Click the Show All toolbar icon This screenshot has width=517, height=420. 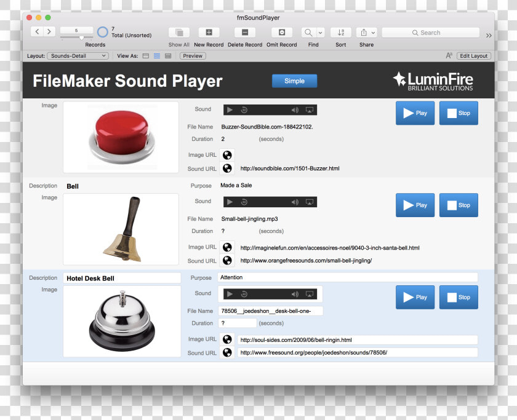coord(179,32)
